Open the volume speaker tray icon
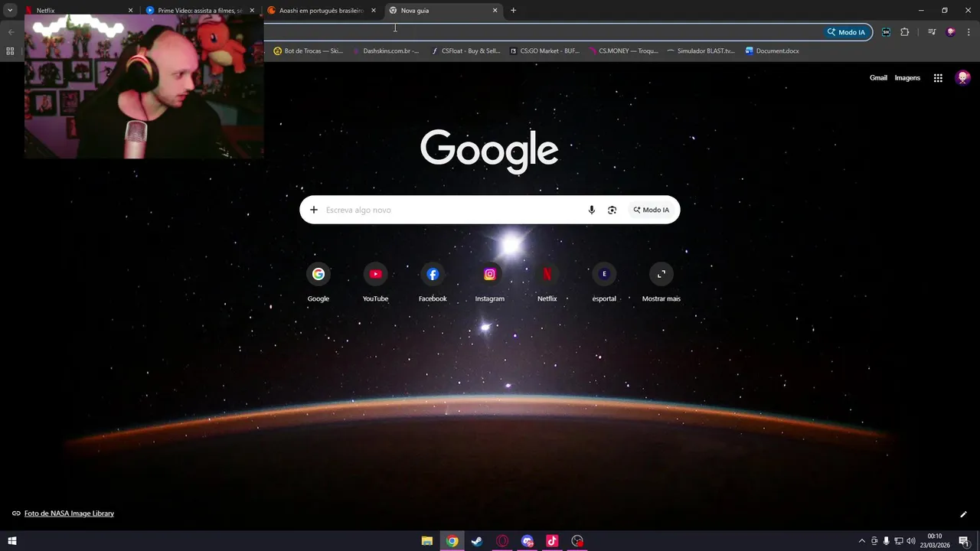The image size is (980, 551). pos(911,541)
